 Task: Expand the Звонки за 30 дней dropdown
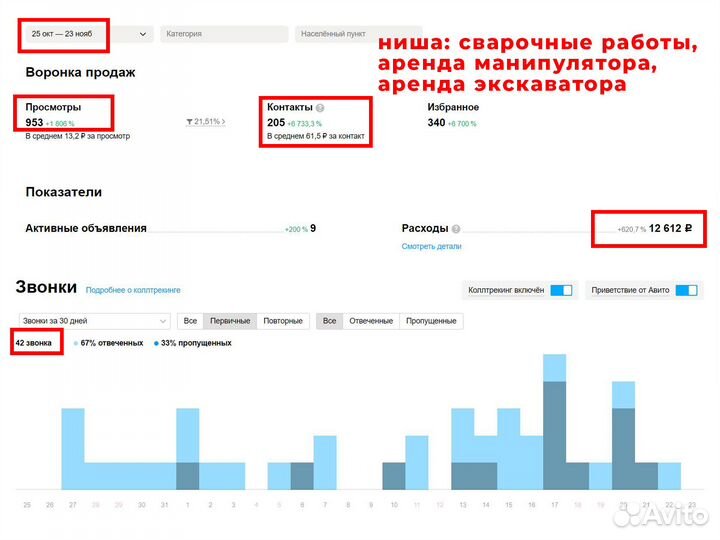coord(95,321)
